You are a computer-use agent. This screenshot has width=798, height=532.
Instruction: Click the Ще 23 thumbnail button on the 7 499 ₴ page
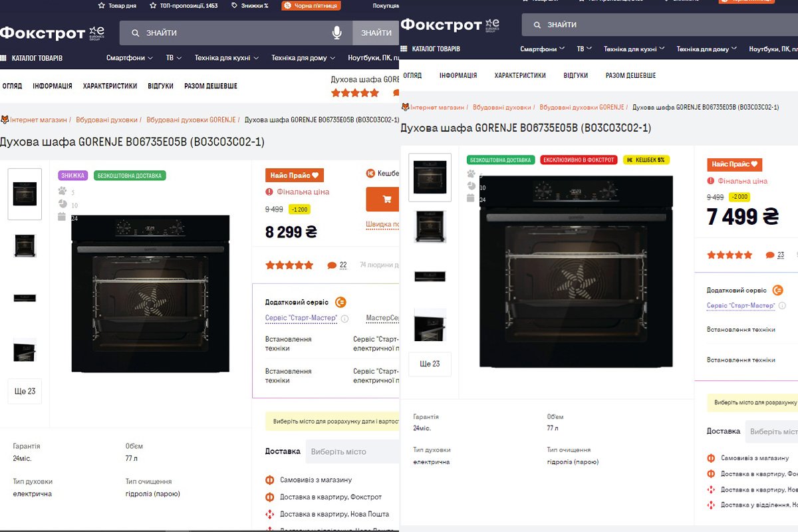click(430, 364)
